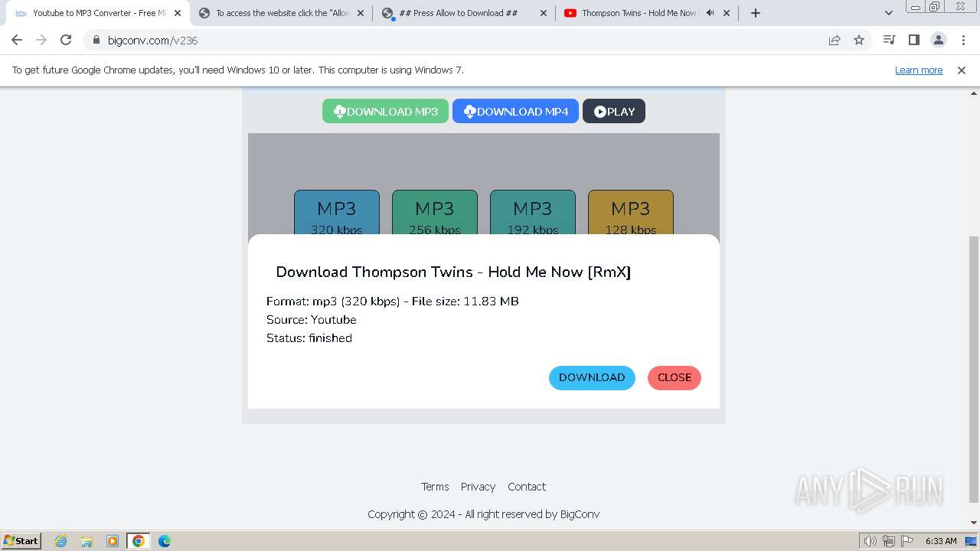980x551 pixels.
Task: Bookmark this page with the star icon
Action: pyautogui.click(x=859, y=40)
